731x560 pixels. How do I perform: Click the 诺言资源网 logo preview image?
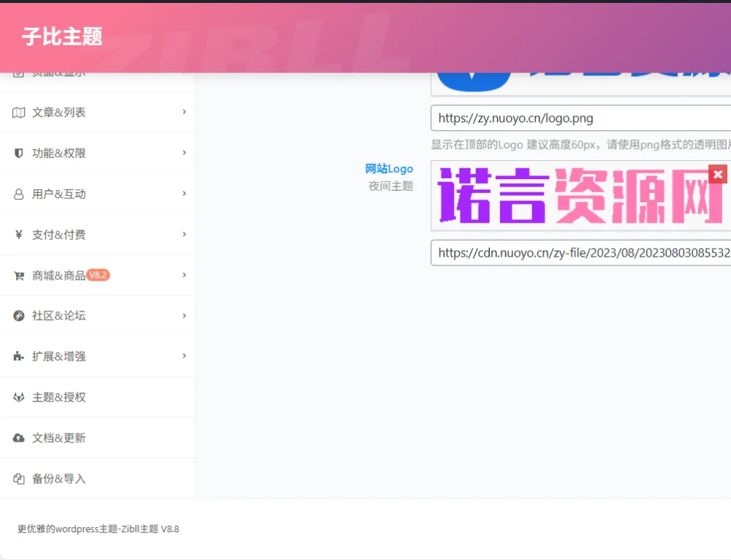click(581, 196)
